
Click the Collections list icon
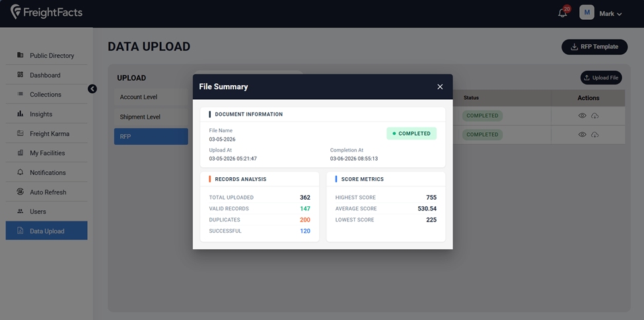pyautogui.click(x=20, y=94)
